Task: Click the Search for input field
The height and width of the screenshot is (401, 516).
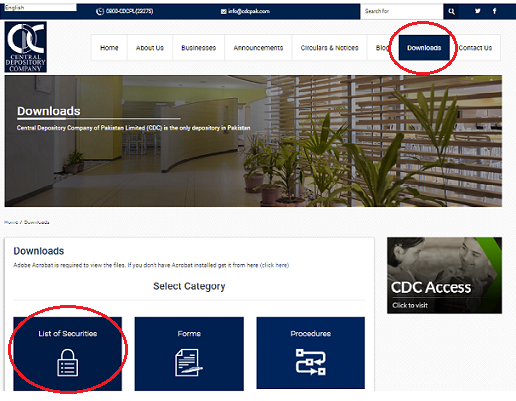Action: coord(402,11)
